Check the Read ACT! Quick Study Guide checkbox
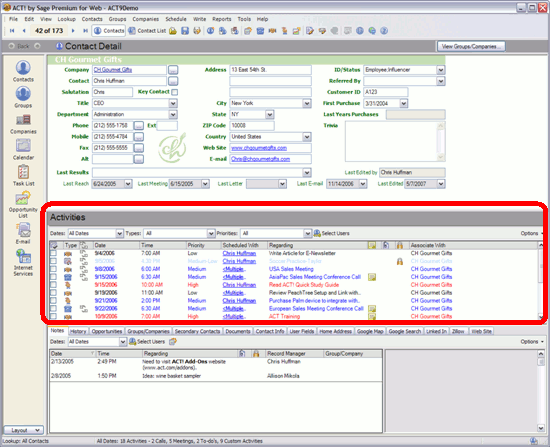This screenshot has height=447, width=550. point(53,285)
